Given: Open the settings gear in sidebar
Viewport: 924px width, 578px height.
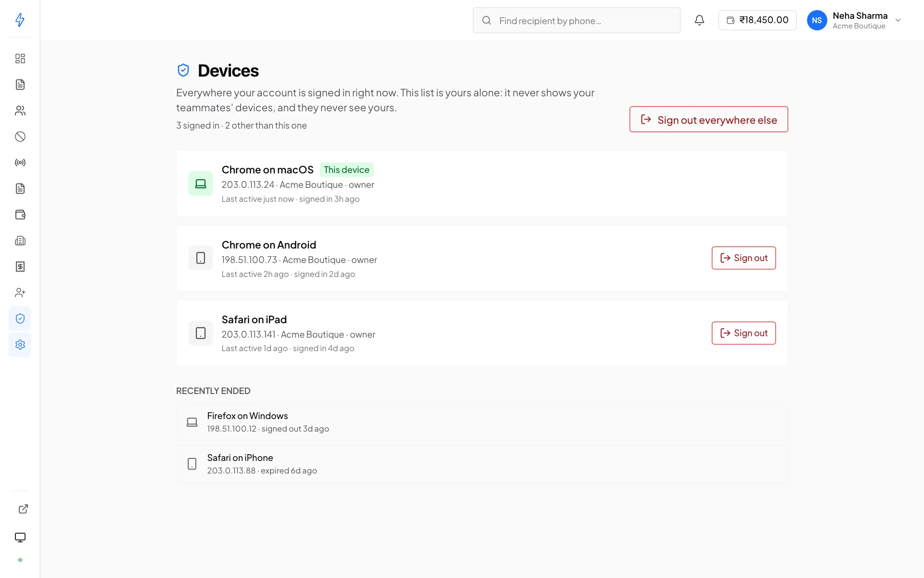Looking at the screenshot, I should (x=20, y=345).
